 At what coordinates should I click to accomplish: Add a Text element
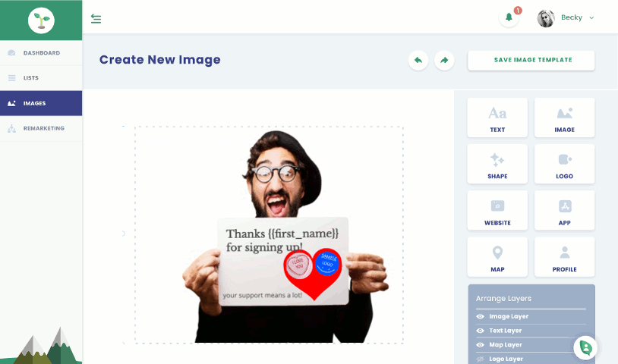[x=497, y=118]
